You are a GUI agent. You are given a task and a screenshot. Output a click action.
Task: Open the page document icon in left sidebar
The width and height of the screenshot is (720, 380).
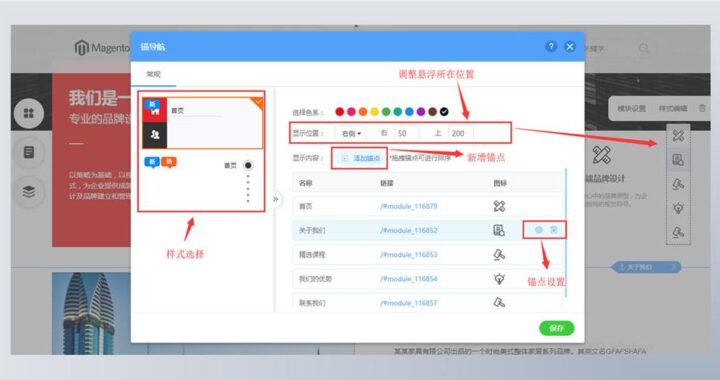pyautogui.click(x=29, y=152)
